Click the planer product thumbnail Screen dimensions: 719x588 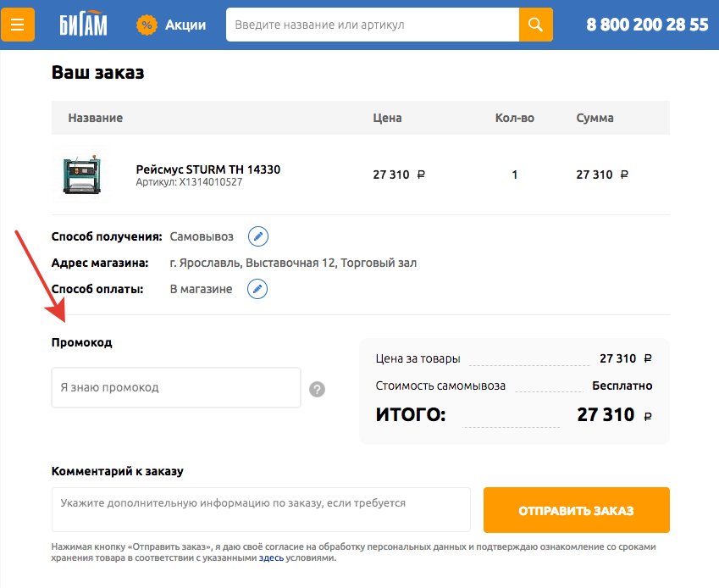[x=81, y=175]
